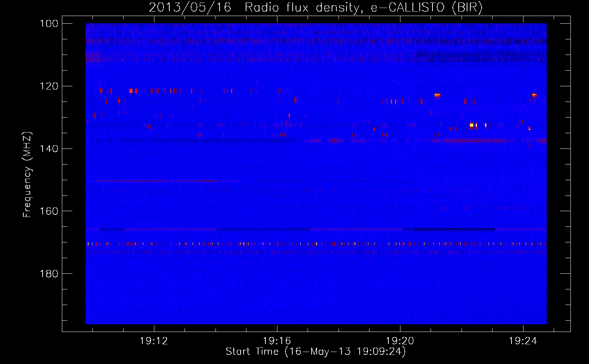Image resolution: width=589 pixels, height=364 pixels.
Task: Click the 19:16 time tick label
Action: point(277,341)
